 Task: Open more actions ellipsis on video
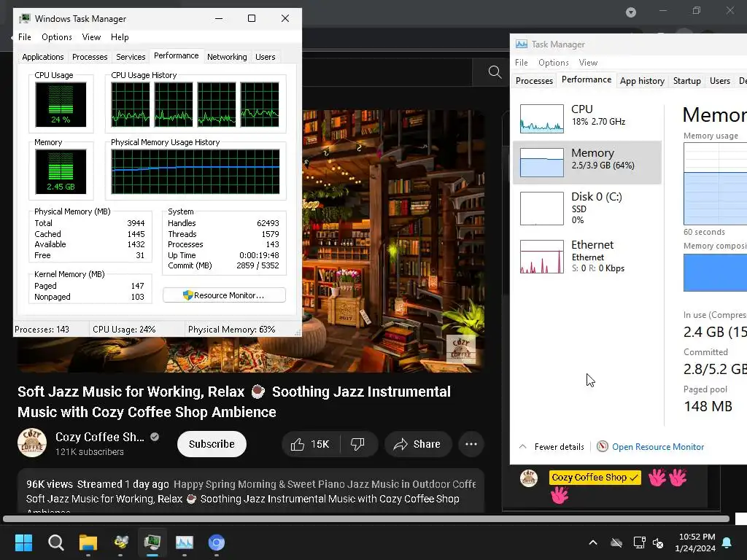(471, 444)
